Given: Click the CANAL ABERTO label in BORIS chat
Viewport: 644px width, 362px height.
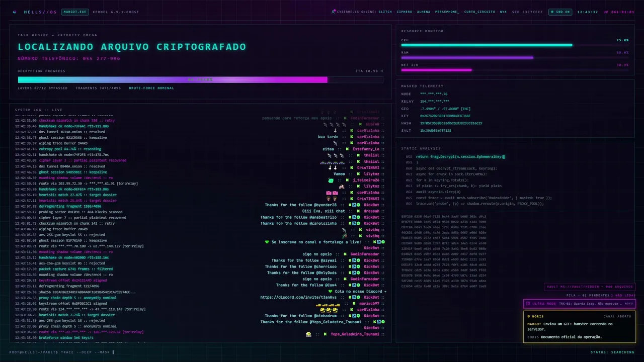Looking at the screenshot, I should [617, 316].
